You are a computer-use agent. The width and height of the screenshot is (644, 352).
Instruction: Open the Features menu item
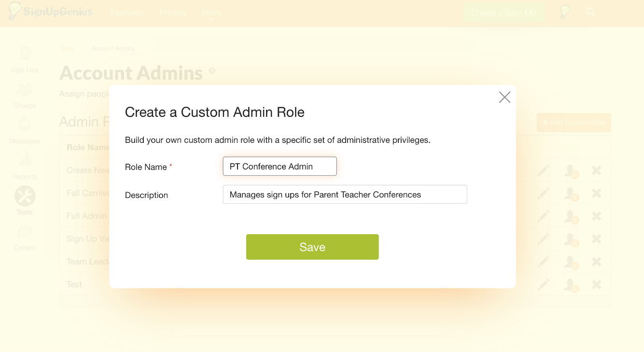pyautogui.click(x=126, y=13)
